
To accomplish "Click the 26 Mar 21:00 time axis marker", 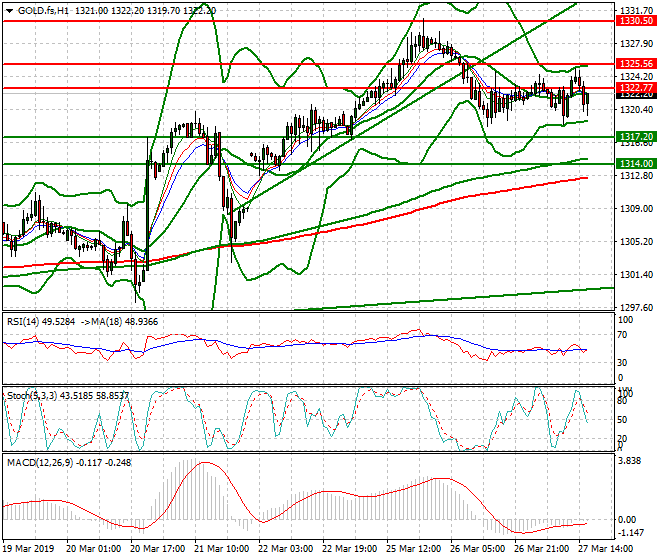I will click(542, 549).
